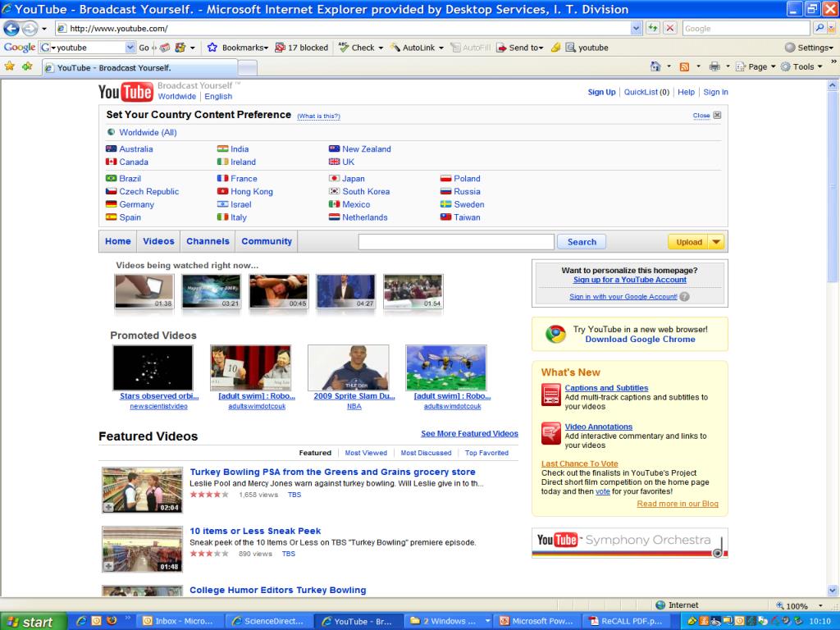Click into the YouTube search input field

pyautogui.click(x=456, y=242)
